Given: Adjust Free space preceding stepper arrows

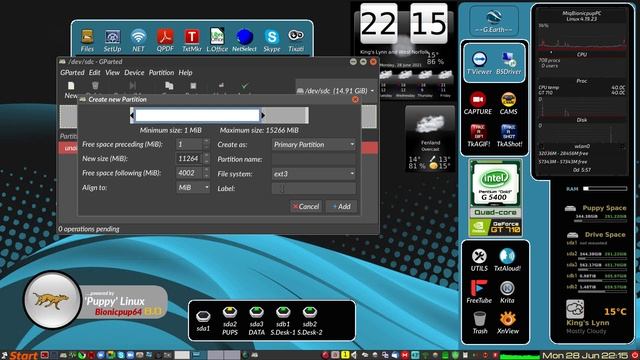Looking at the screenshot, I should pyautogui.click(x=206, y=144).
